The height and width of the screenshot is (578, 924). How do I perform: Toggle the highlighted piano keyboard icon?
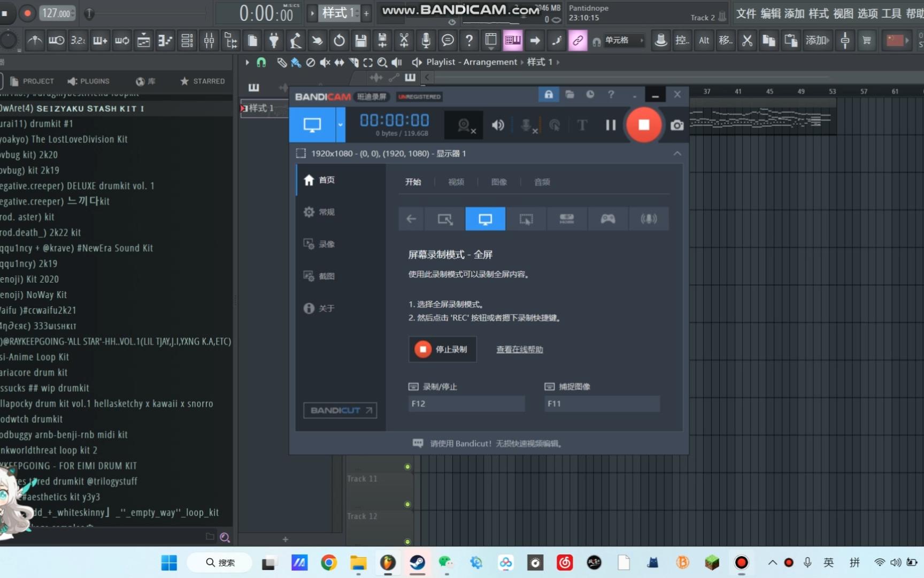tap(513, 40)
